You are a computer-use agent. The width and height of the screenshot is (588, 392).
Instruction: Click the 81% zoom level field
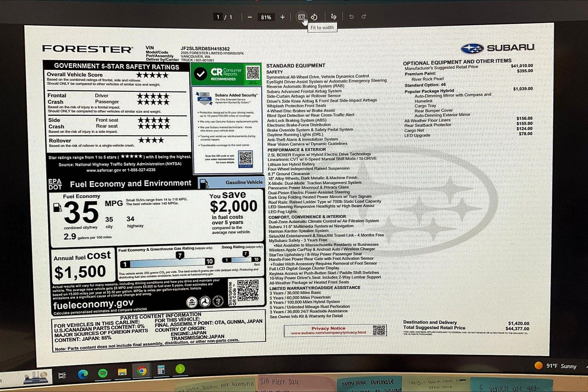pyautogui.click(x=266, y=17)
